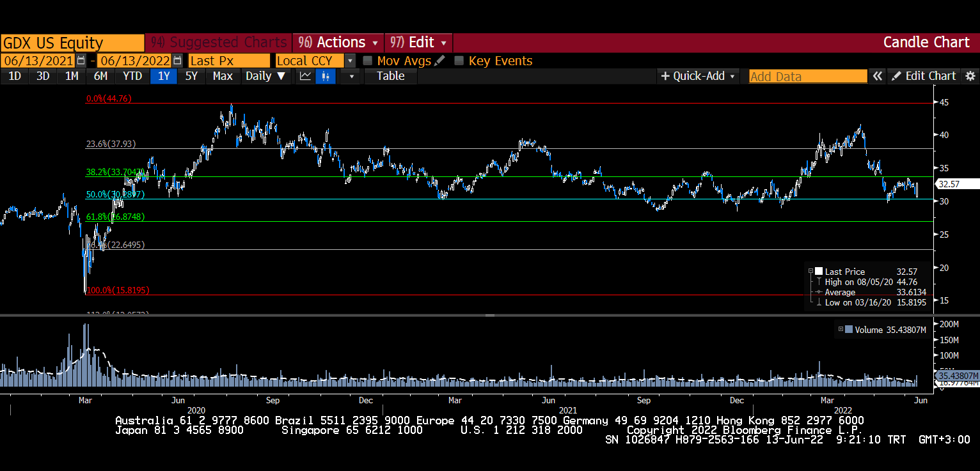The width and height of the screenshot is (980, 471).
Task: Select the 1Y range tab
Action: tap(164, 76)
